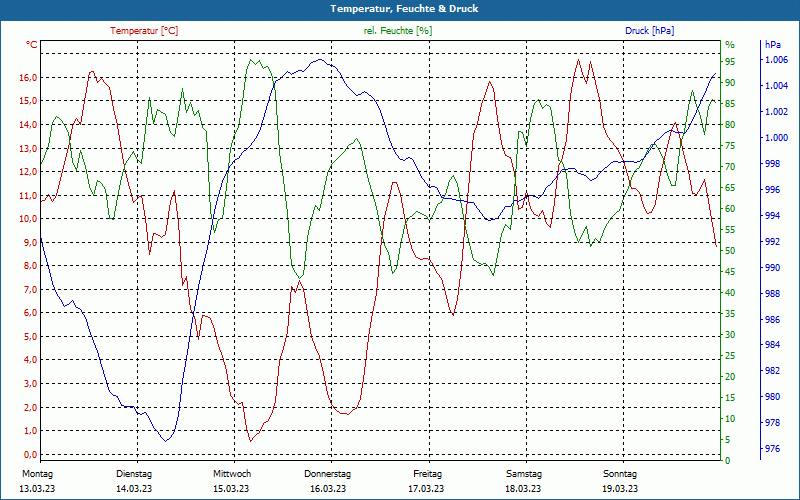Click the 'Dienstag' day label
800x500 pixels.
pos(134,474)
